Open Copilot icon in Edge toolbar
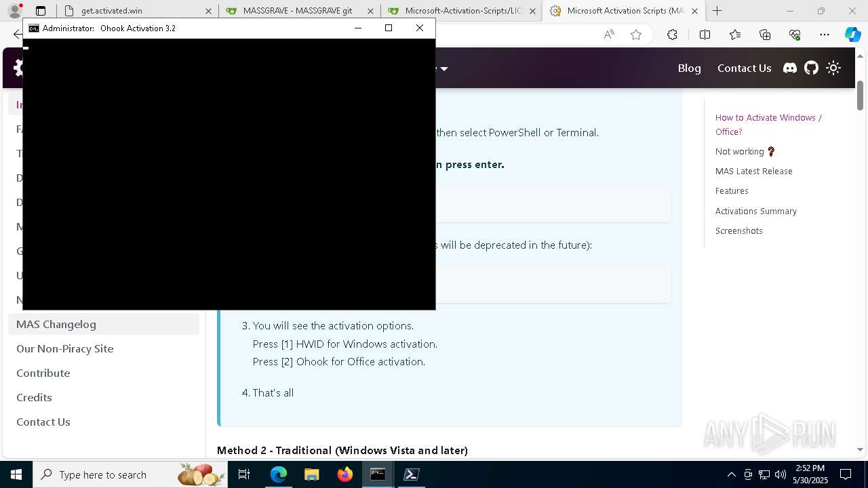868x488 pixels. point(852,35)
